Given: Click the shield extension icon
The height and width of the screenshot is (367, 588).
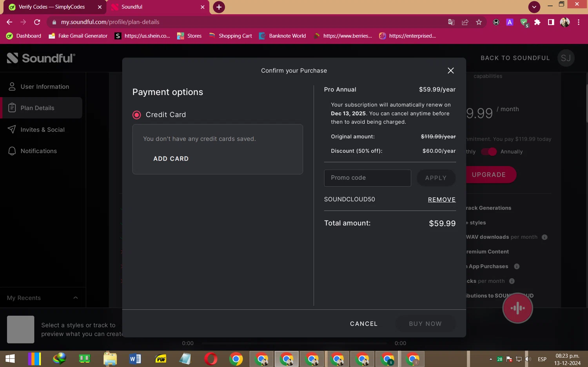Looking at the screenshot, I should point(524,22).
